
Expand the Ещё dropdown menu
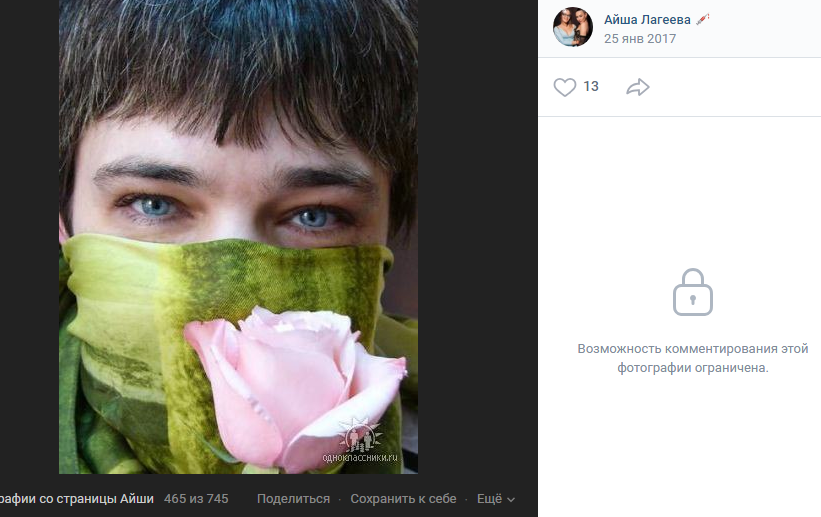tap(495, 499)
